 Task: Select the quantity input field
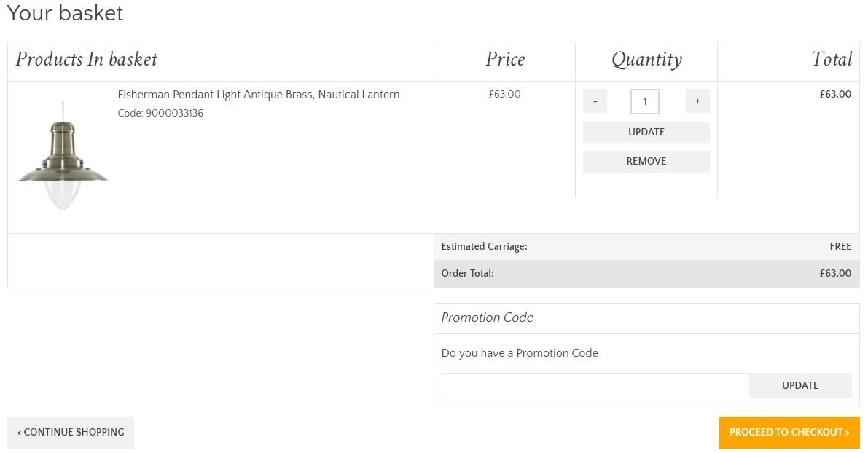click(644, 101)
